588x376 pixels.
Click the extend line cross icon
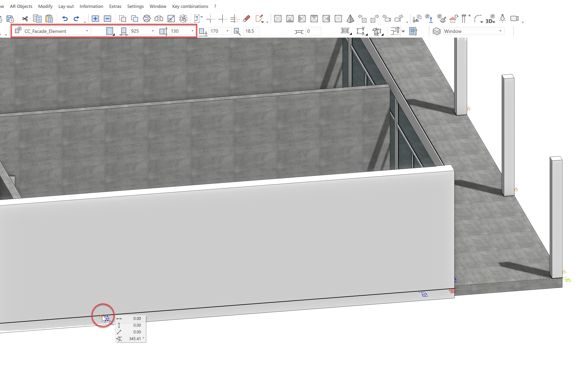click(x=223, y=19)
